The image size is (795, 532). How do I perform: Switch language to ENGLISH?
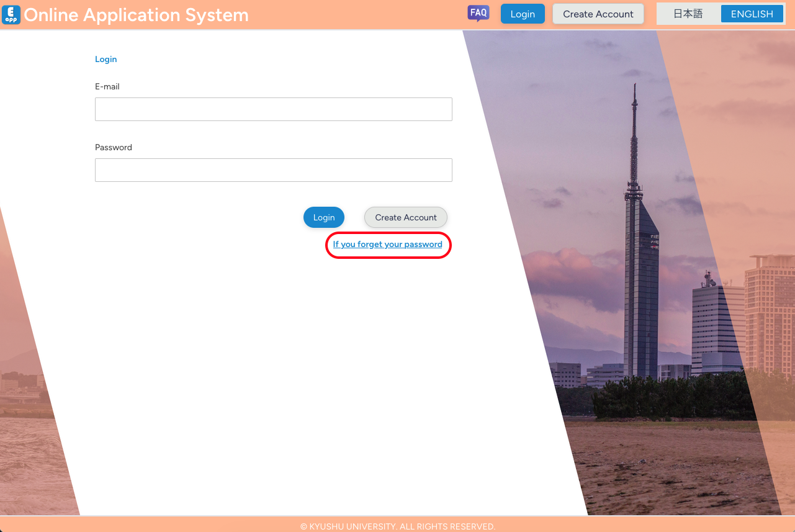click(752, 14)
